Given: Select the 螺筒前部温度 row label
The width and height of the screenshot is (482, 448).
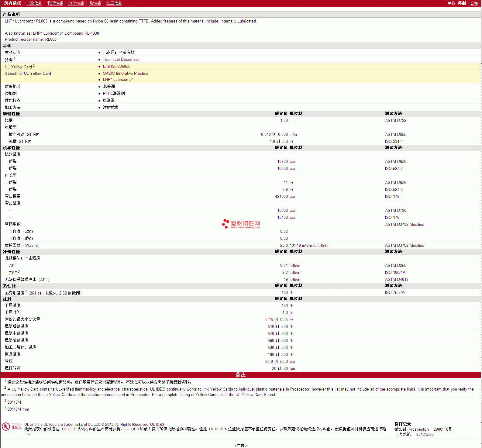Looking at the screenshot, I should (16, 340).
